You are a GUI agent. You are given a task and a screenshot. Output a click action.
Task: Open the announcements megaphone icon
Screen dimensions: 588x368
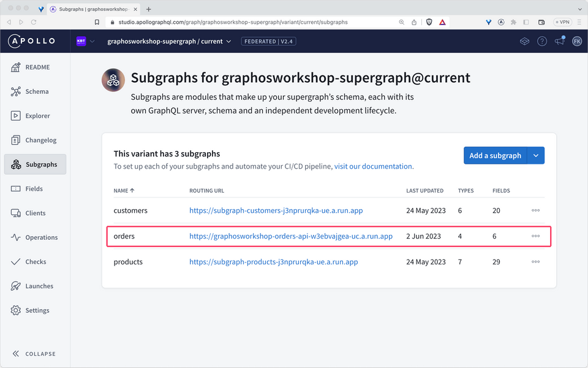[x=559, y=40]
